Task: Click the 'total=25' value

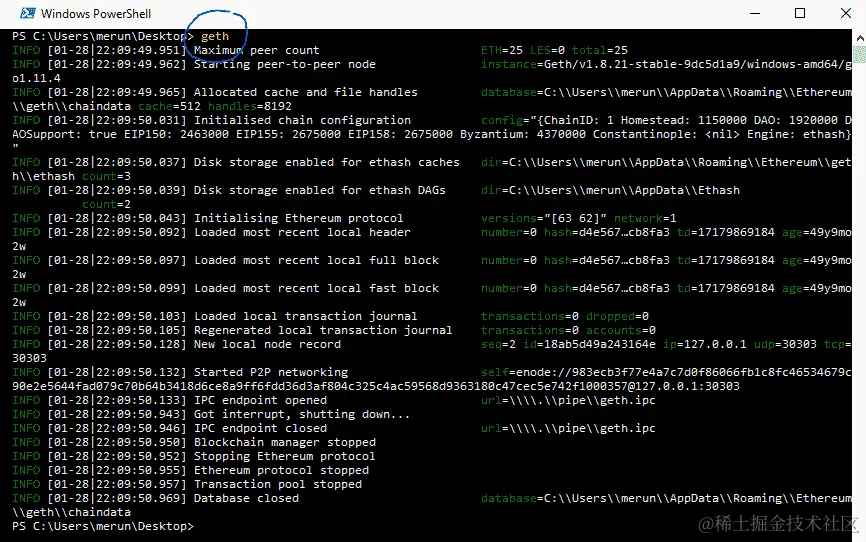Action: pyautogui.click(x=599, y=50)
